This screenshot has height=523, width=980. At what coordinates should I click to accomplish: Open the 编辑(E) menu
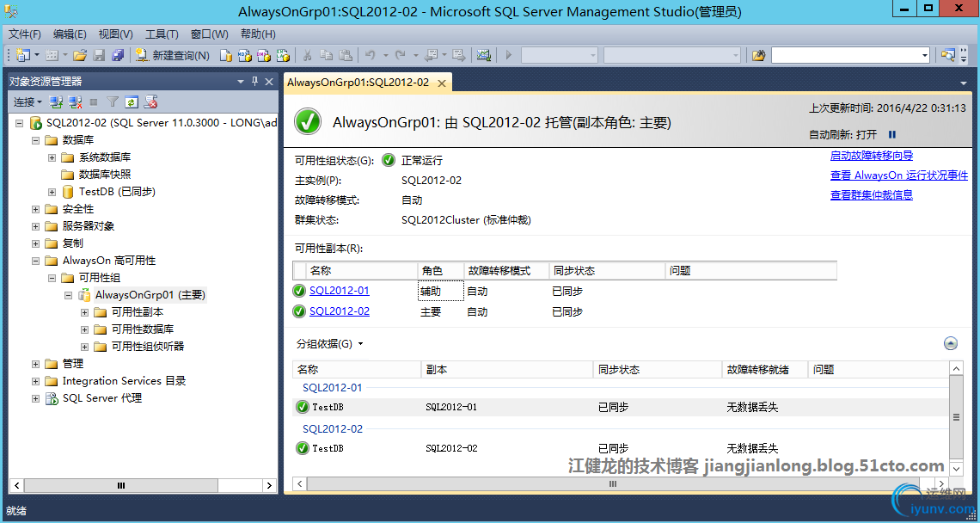pyautogui.click(x=70, y=34)
